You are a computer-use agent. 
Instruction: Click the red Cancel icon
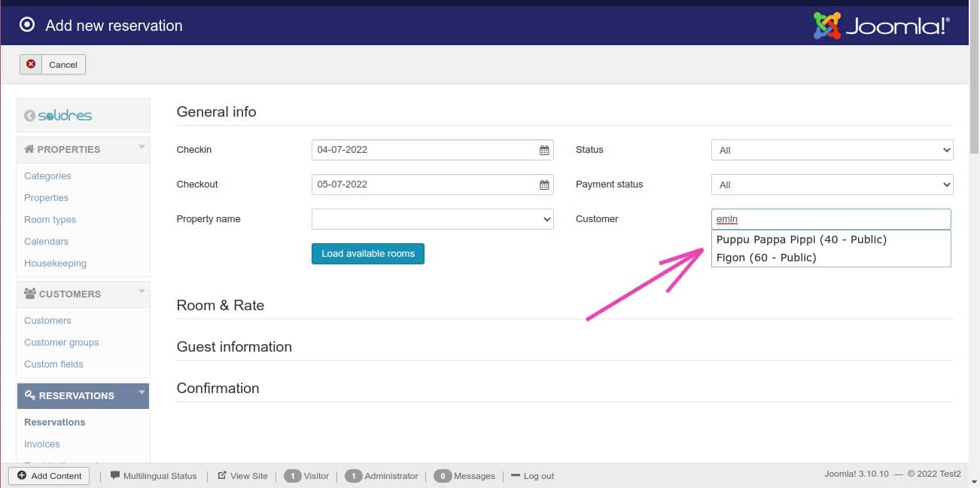pos(31,65)
